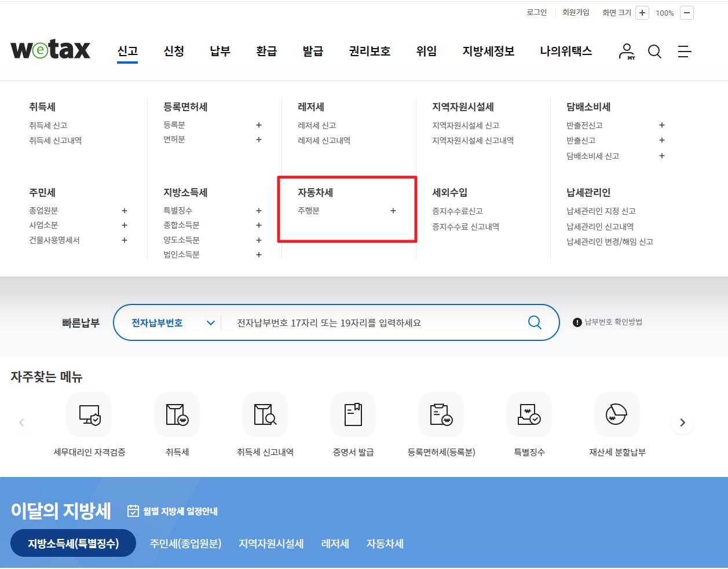
Task: Open the 회원가입 link
Action: coord(576,12)
